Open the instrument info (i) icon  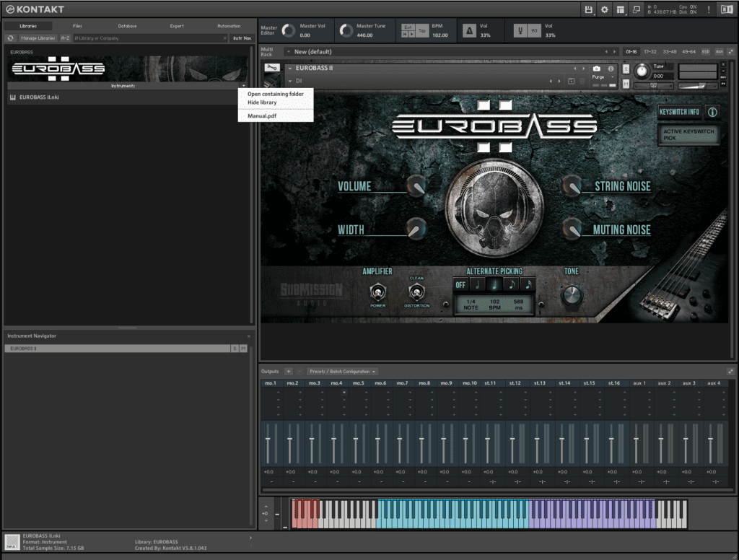click(611, 69)
